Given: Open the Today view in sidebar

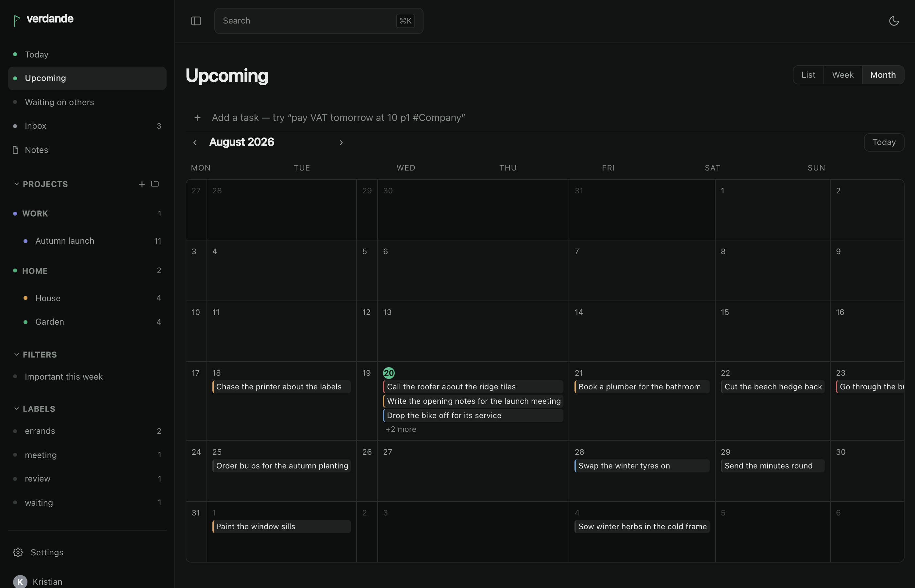Looking at the screenshot, I should coord(87,55).
